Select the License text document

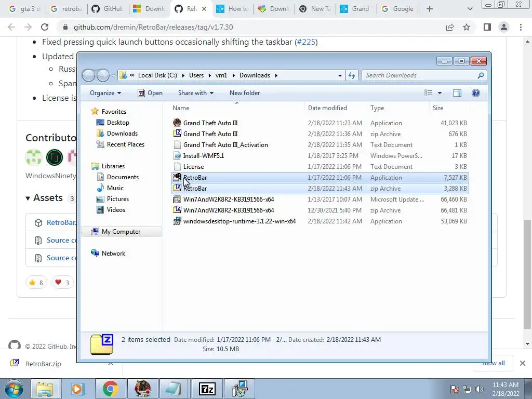[320, 167]
